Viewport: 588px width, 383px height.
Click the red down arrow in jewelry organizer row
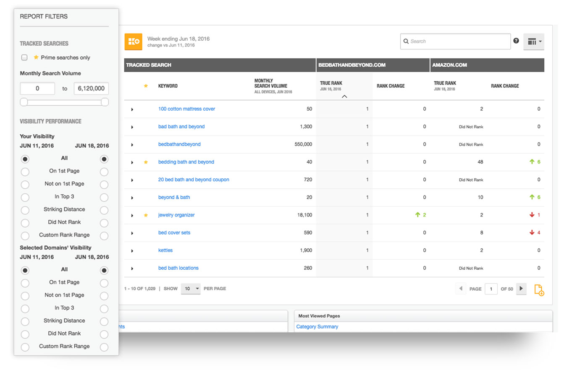pos(532,215)
